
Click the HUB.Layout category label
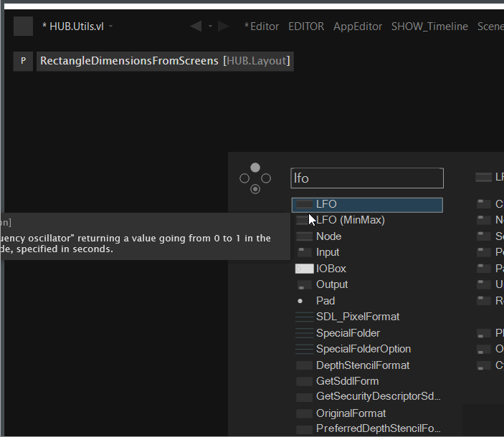click(x=256, y=61)
